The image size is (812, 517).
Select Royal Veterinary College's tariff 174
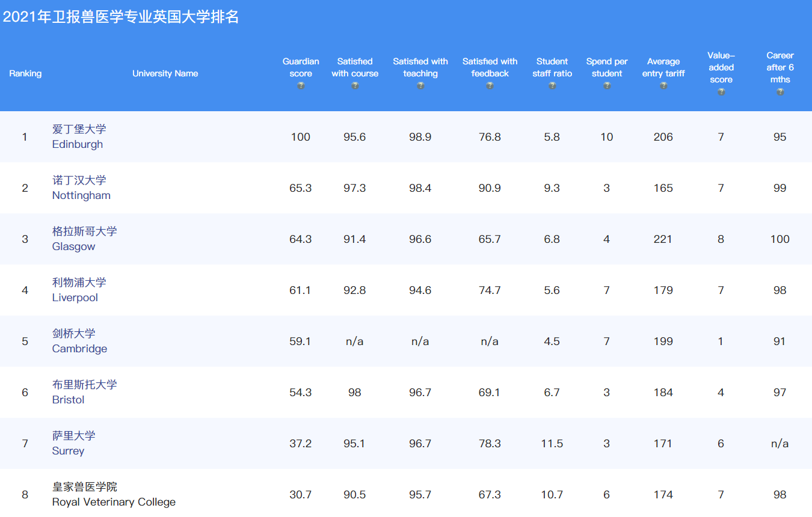pos(663,495)
